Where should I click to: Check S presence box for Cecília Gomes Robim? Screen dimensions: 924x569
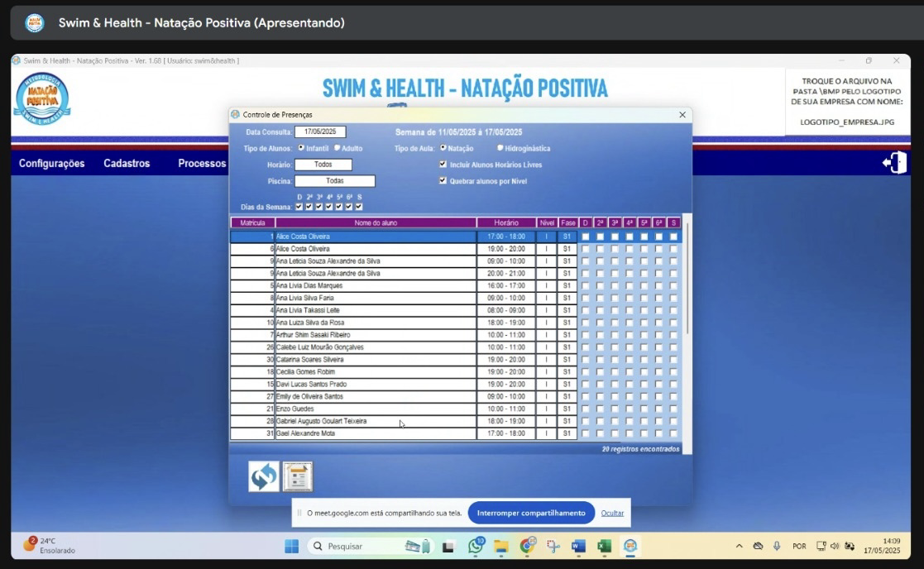tap(673, 371)
